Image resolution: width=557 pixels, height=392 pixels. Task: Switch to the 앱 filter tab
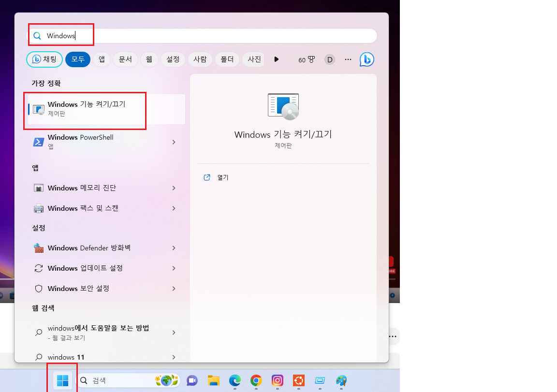tap(102, 59)
